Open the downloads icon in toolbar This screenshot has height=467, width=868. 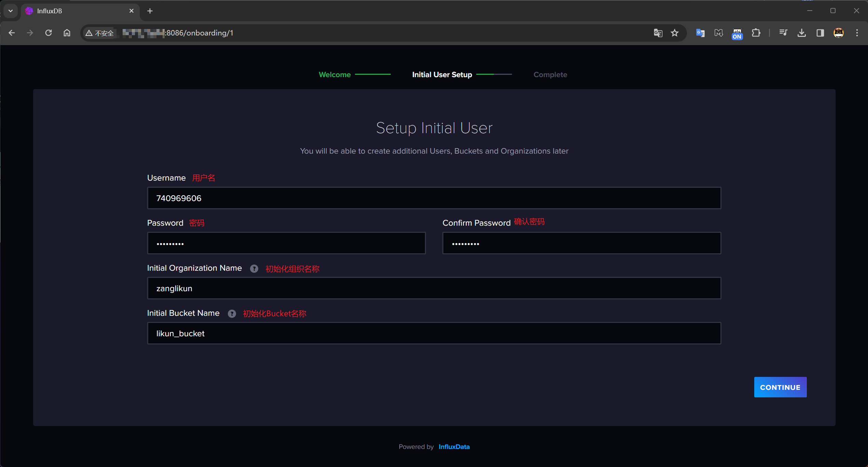coord(801,33)
